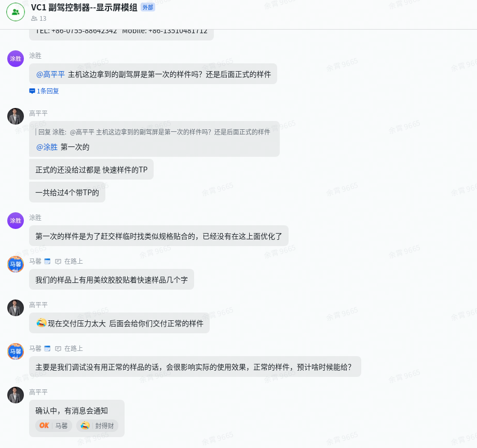Click the sender name 涂胜 above 第一次的样件 message
Image resolution: width=477 pixels, height=448 pixels.
[x=35, y=218]
